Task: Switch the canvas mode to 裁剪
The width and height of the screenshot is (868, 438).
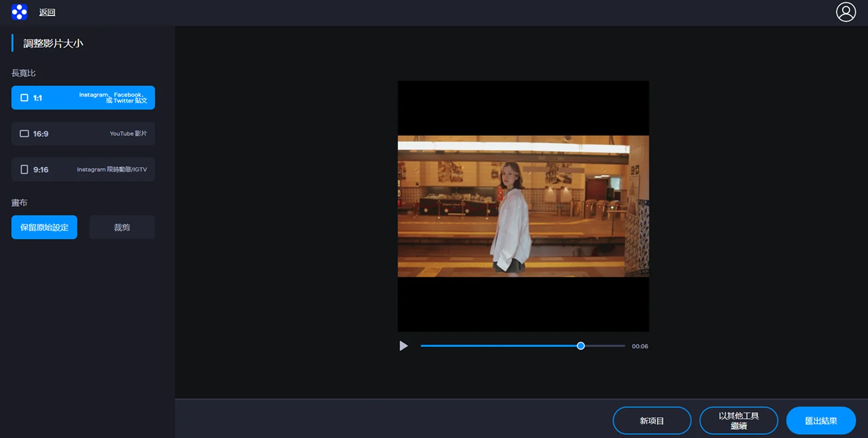Action: pyautogui.click(x=122, y=228)
